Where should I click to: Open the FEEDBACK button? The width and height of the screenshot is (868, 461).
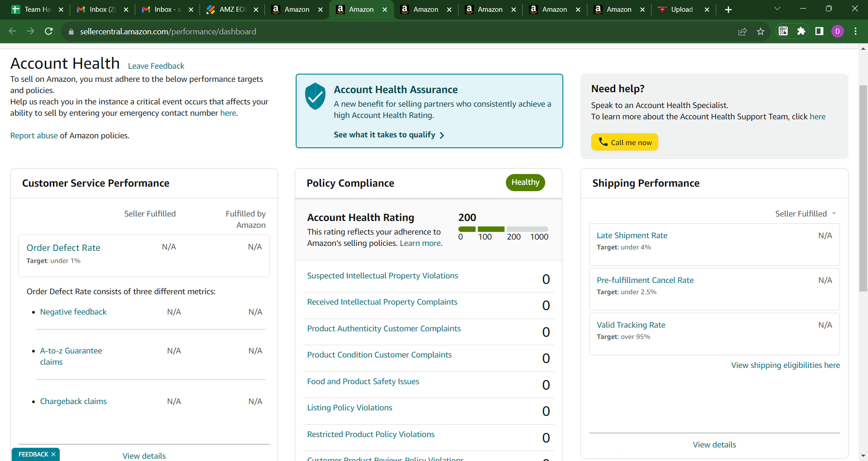click(x=33, y=454)
